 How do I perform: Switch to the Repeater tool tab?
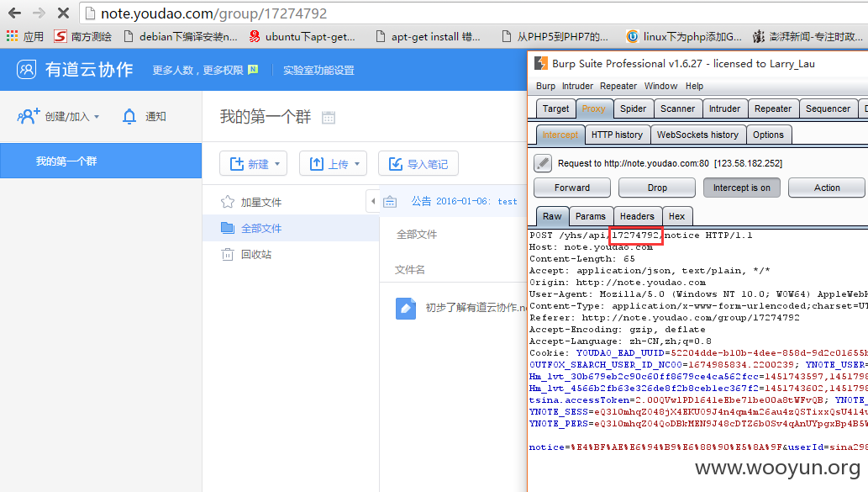click(x=773, y=108)
